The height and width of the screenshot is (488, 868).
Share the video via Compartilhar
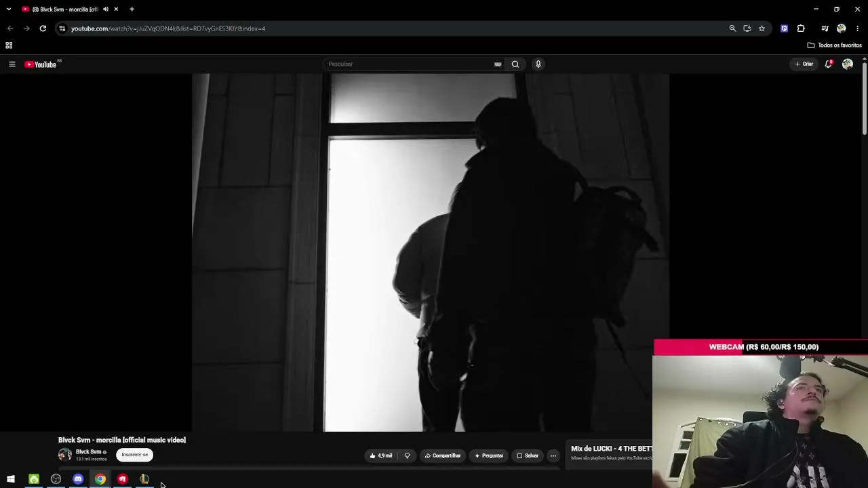(443, 455)
